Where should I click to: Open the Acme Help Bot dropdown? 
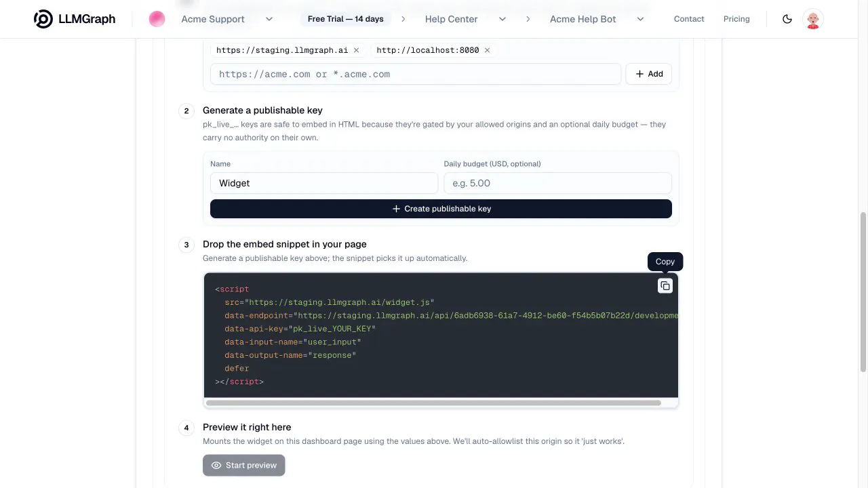640,19
